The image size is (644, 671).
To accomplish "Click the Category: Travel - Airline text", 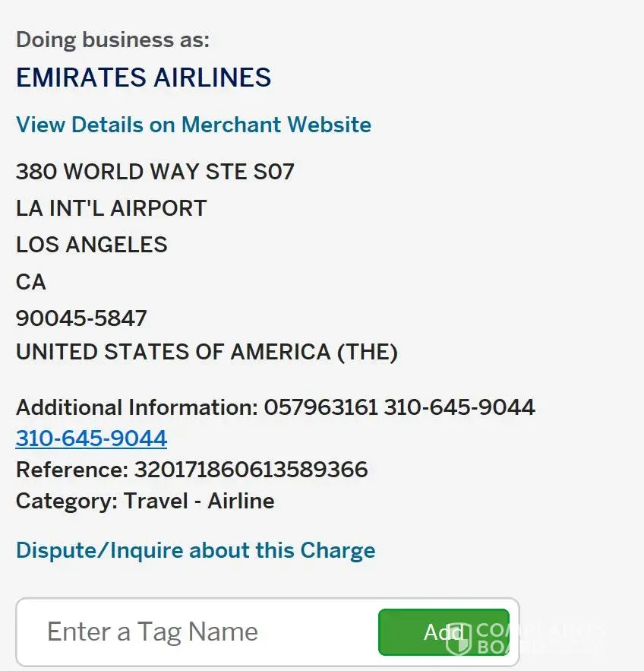I will [x=145, y=501].
